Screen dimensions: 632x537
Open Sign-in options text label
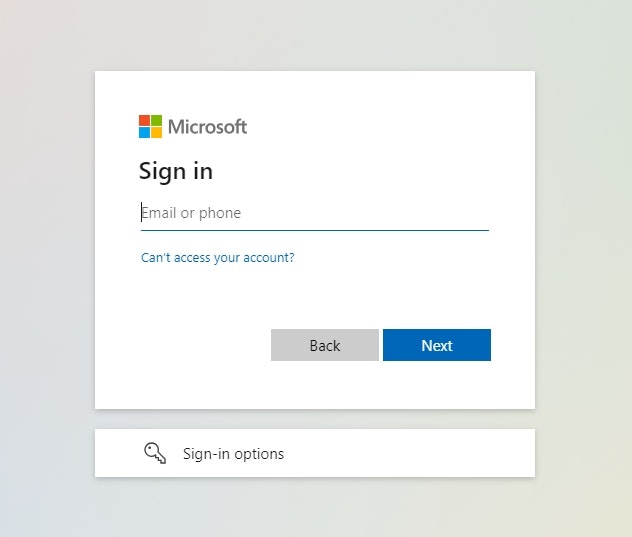pyautogui.click(x=233, y=454)
